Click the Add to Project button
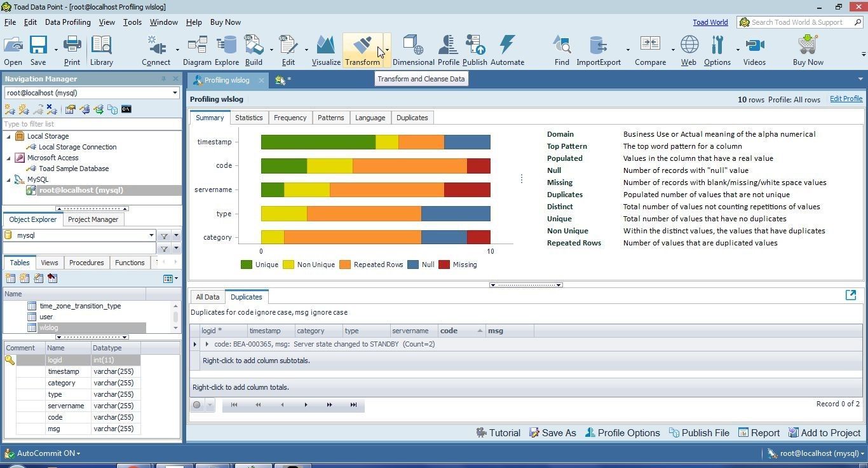868x468 pixels. (824, 433)
